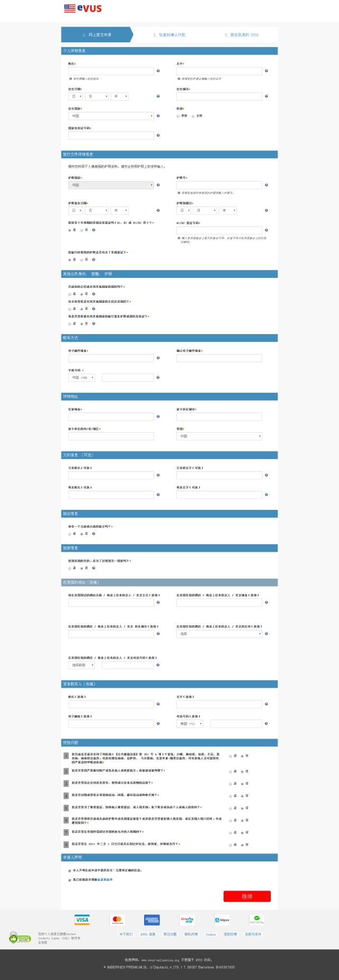Open help icon next to 护照国家 dropdown
Screen dimensions: 339x980
point(158,185)
